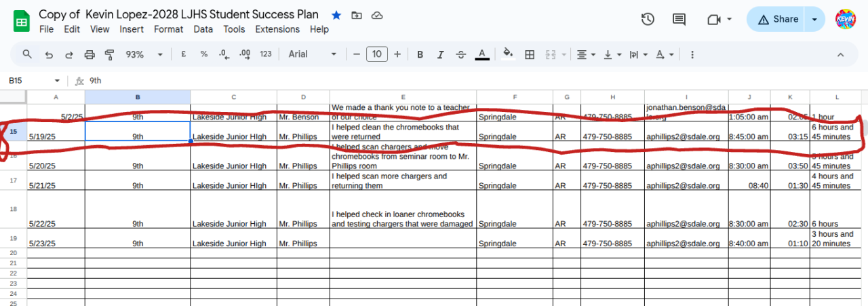
Task: Select the "6 hours" cell
Action: 835,210
